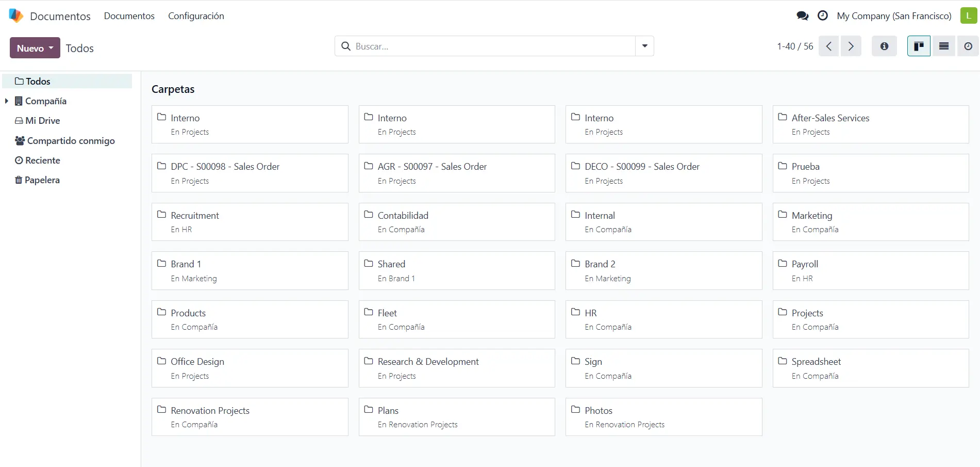980x467 pixels.
Task: Click the Renovation Projects folder icon
Action: (x=162, y=410)
